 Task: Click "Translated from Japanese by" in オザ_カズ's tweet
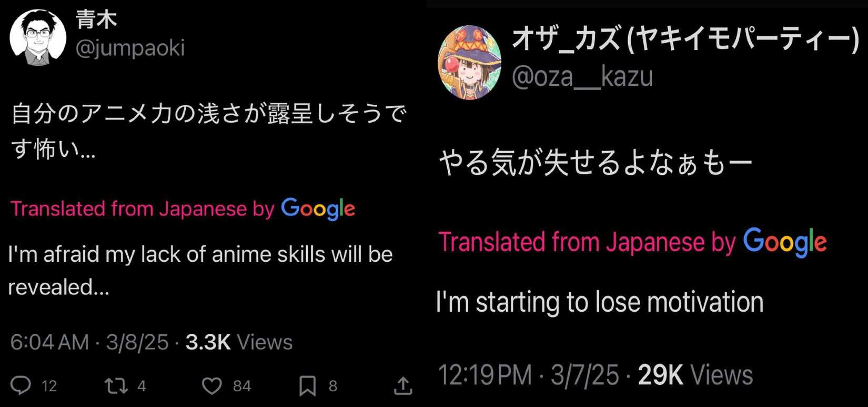tap(587, 243)
